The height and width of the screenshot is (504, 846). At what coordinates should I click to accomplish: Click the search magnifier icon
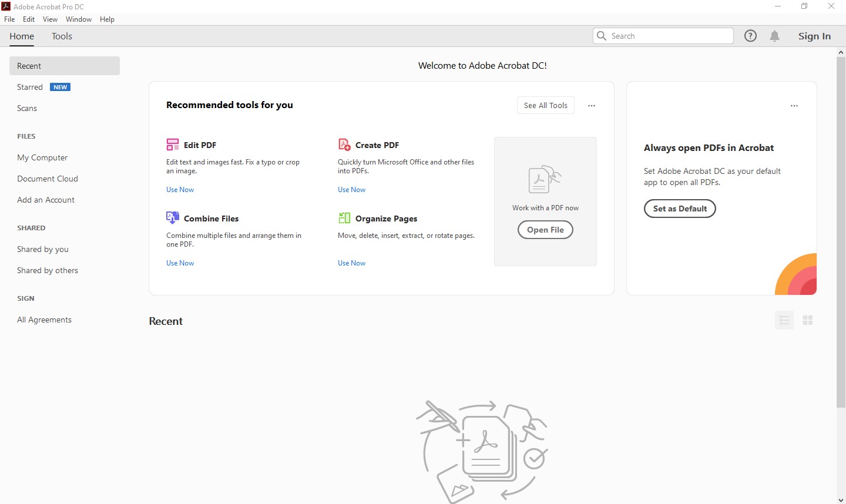pyautogui.click(x=602, y=36)
